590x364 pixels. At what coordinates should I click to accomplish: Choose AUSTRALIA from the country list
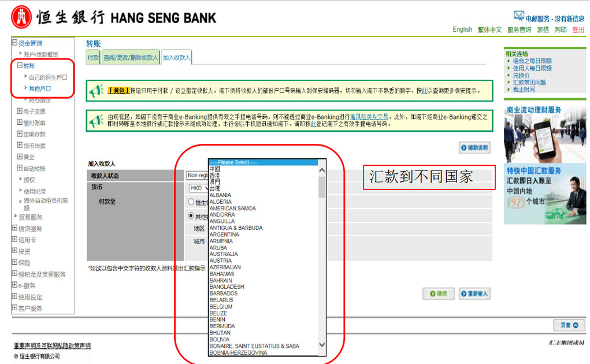[x=224, y=254]
